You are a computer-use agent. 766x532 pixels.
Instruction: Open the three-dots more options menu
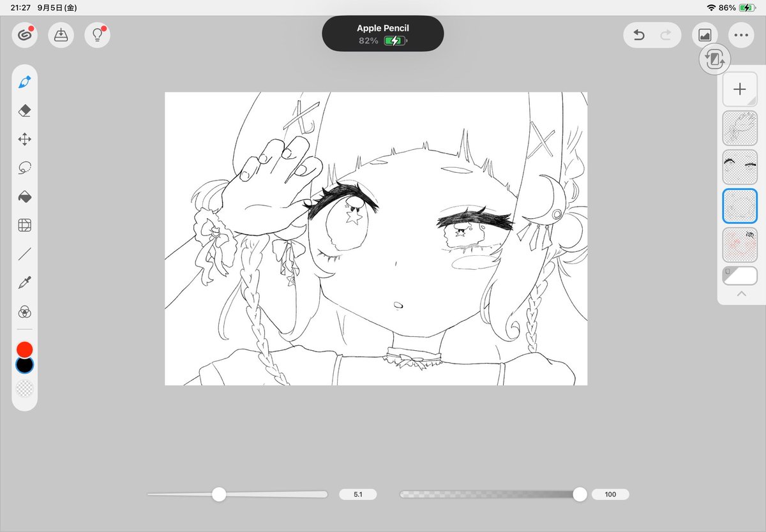tap(741, 35)
